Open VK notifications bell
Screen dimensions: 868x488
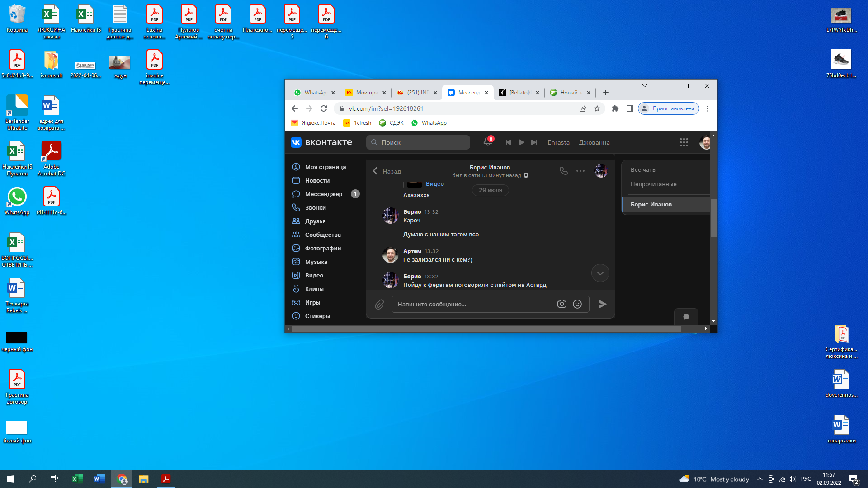487,142
